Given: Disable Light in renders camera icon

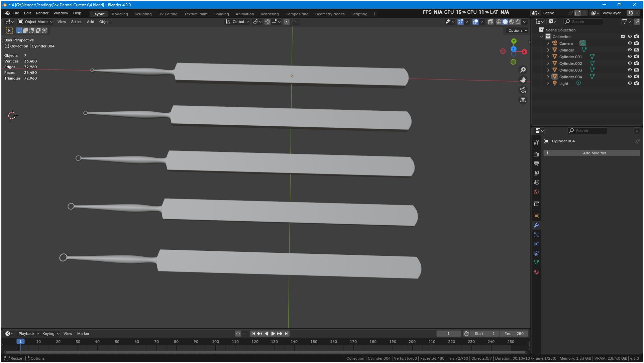Looking at the screenshot, I should pyautogui.click(x=637, y=84).
